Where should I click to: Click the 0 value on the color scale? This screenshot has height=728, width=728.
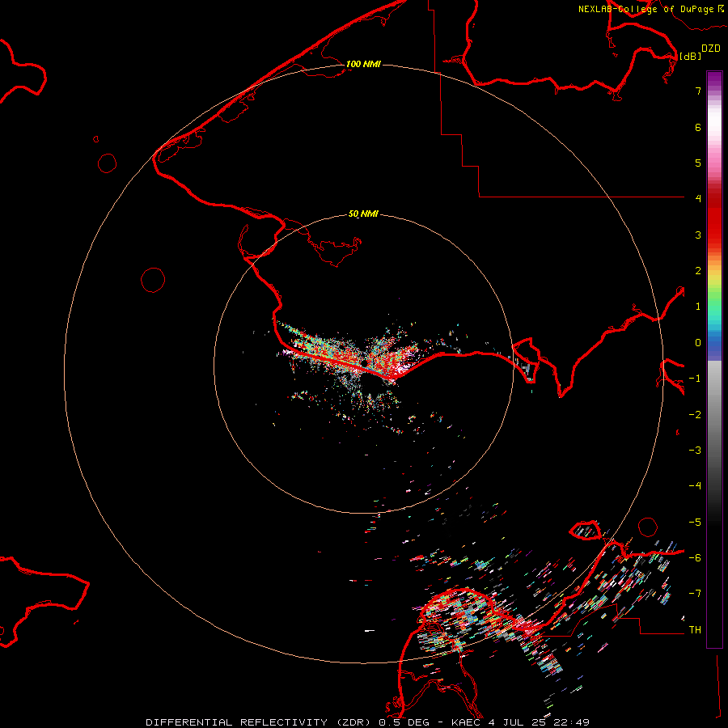(x=698, y=343)
